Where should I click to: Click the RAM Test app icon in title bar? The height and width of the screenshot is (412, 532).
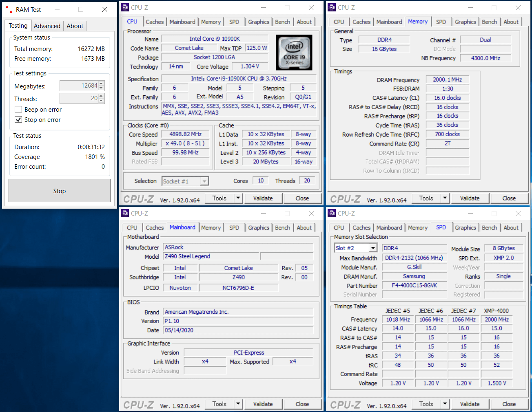(x=9, y=9)
